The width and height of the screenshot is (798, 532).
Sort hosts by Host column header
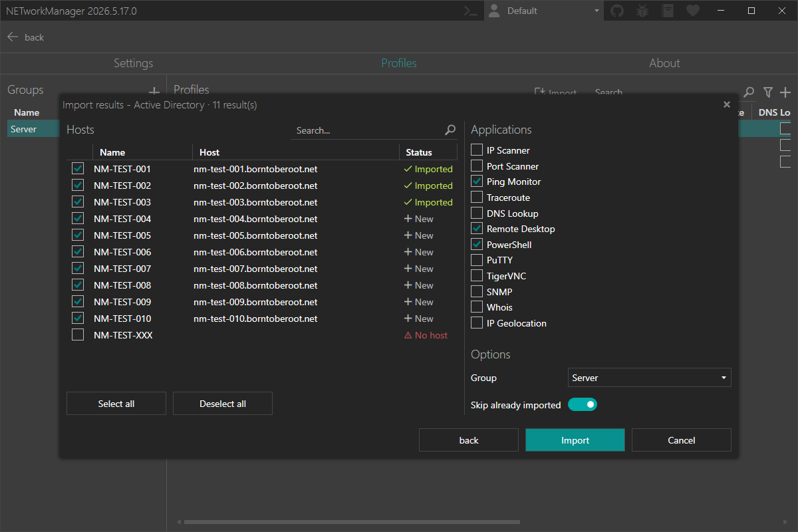point(296,152)
